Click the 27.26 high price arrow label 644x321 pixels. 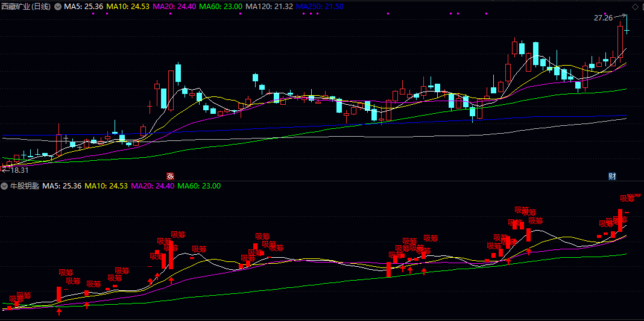point(604,18)
